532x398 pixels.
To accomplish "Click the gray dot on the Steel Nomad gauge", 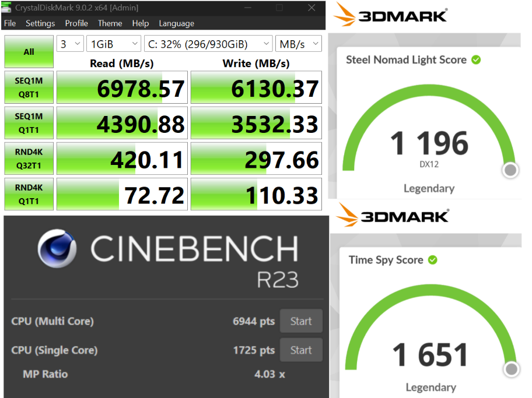I will tap(510, 170).
